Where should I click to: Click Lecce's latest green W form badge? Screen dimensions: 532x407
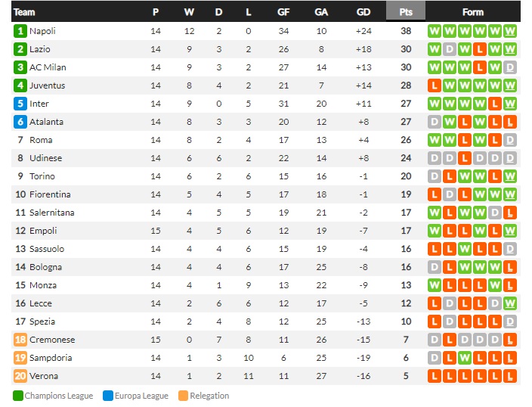coord(509,303)
